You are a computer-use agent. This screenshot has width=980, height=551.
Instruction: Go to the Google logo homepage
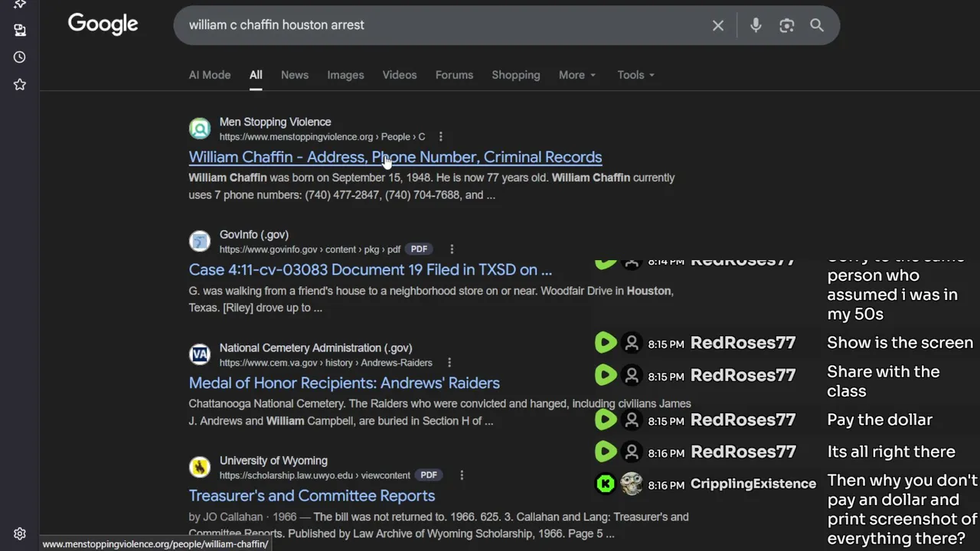(x=103, y=24)
